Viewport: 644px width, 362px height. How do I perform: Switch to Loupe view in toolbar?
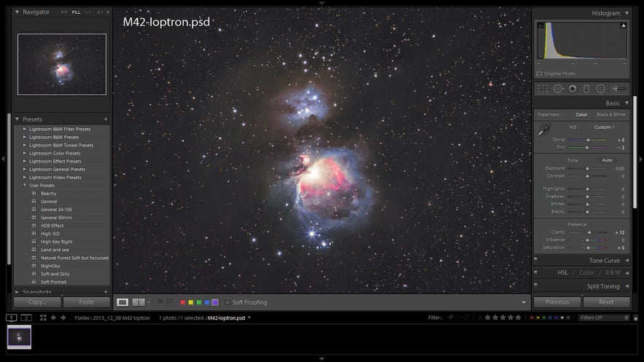(x=123, y=302)
